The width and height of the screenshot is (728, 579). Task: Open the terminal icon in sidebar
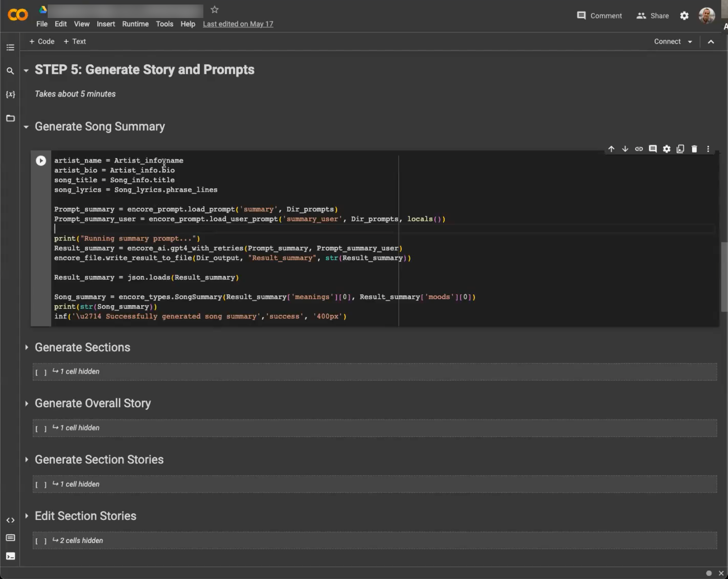click(10, 556)
